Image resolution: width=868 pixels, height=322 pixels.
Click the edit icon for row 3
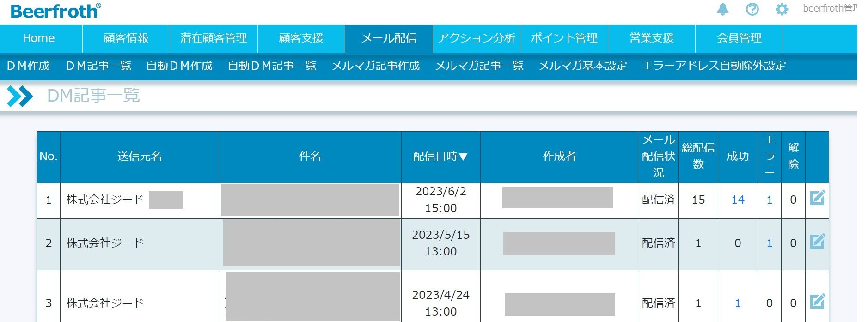(817, 302)
